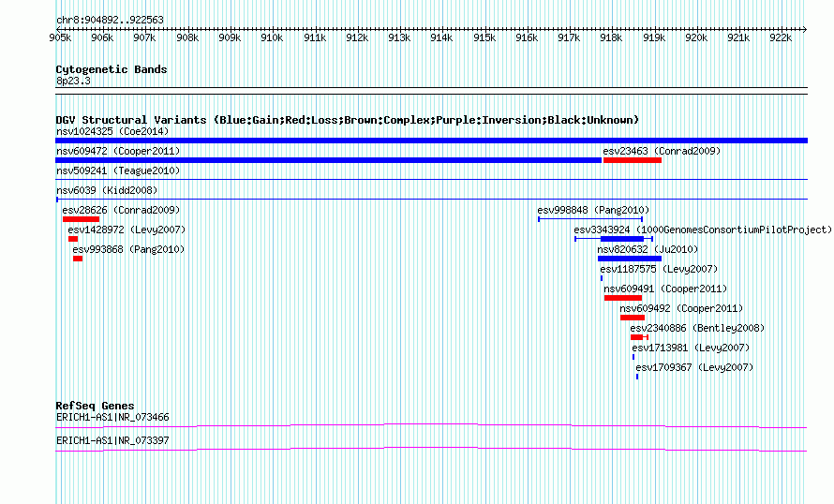Image resolution: width=834 pixels, height=504 pixels.
Task: Click the ERICH1-AS1|NR_073397 gene track line
Action: point(431,450)
